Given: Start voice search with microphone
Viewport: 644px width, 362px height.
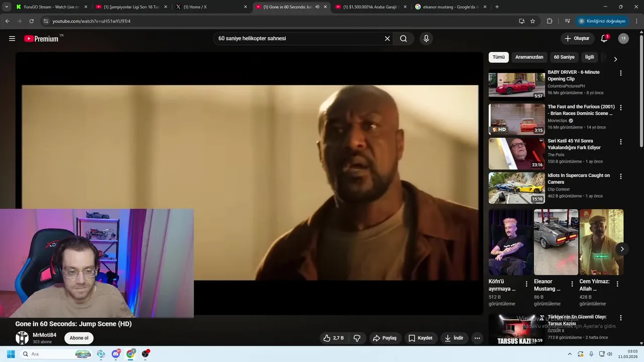Looking at the screenshot, I should pyautogui.click(x=426, y=39).
